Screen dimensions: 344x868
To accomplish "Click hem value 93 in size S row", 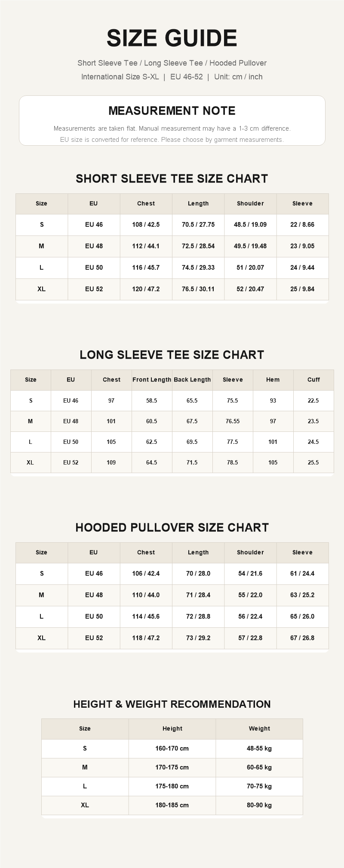I will 273,401.
